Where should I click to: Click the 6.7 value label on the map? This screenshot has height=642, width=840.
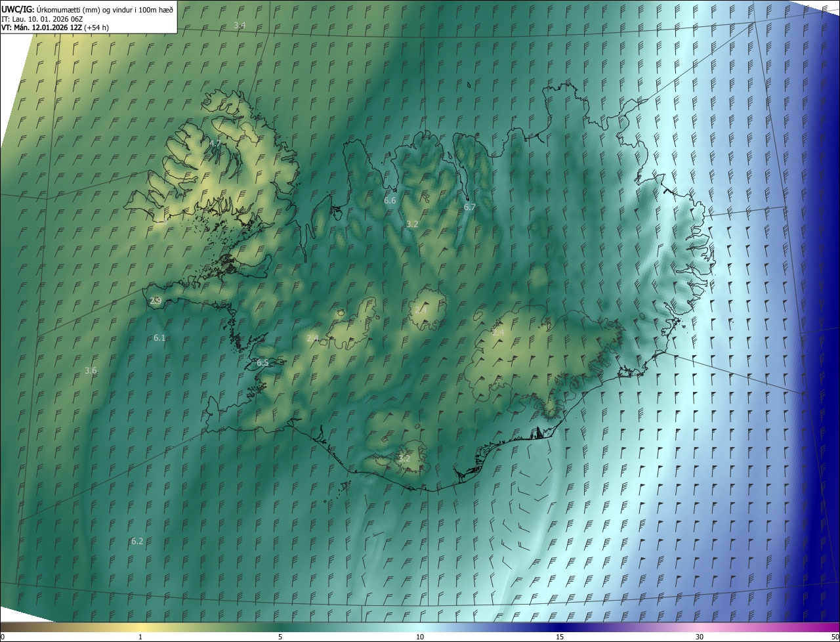[x=469, y=207]
